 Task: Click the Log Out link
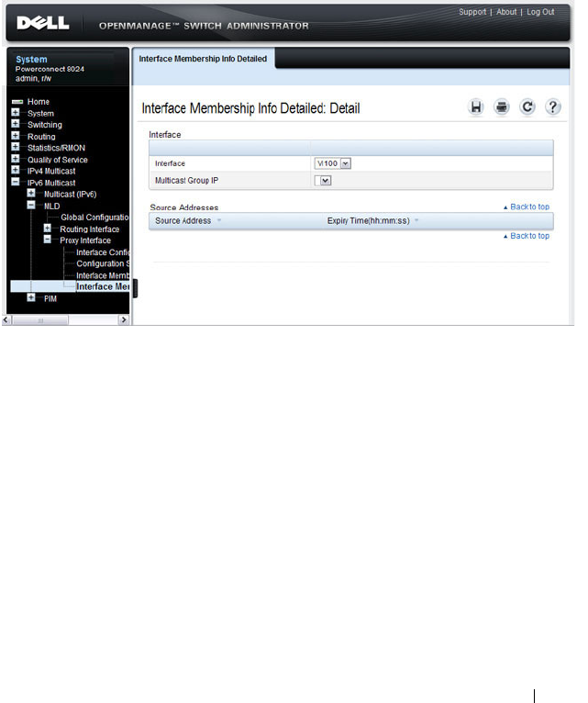[x=540, y=12]
